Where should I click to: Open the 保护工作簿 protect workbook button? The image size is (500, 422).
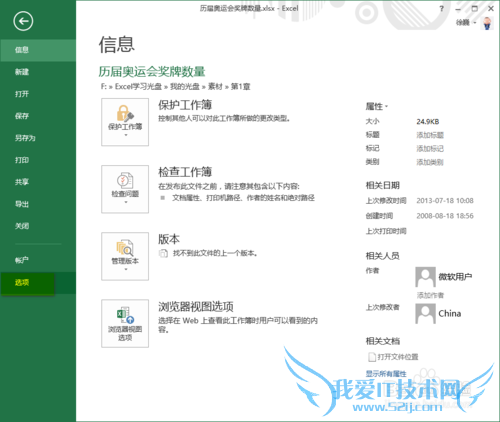pyautogui.click(x=125, y=122)
